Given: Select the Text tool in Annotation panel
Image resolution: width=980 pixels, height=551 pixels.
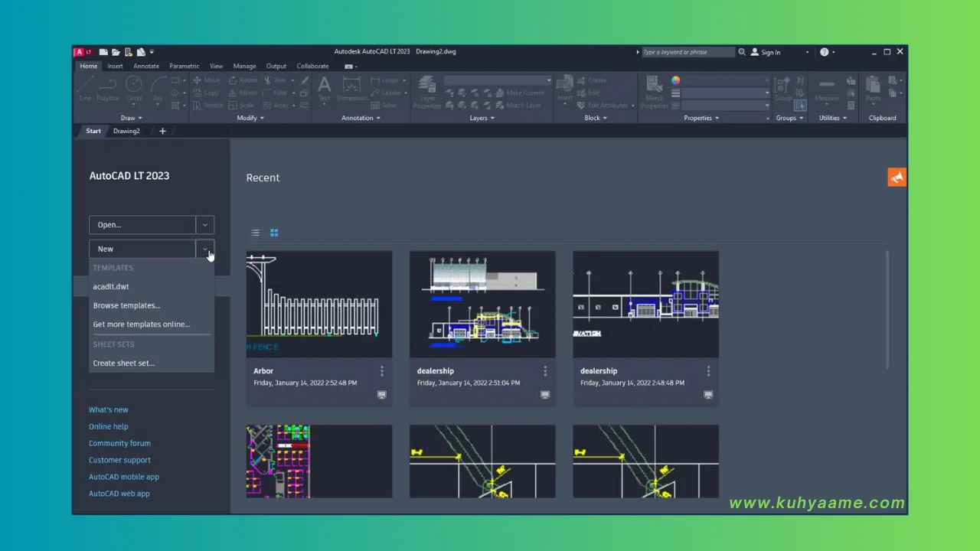Looking at the screenshot, I should 324,88.
